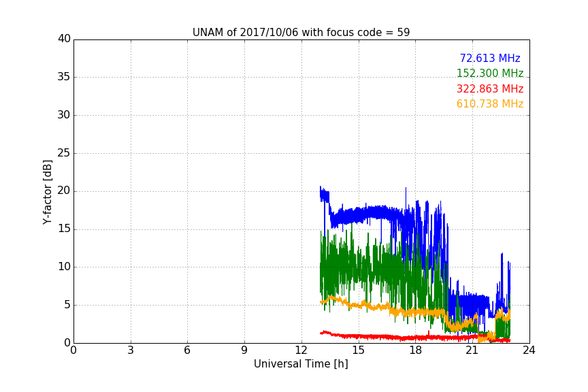The height and width of the screenshot is (392, 588).
Task: Click the red 322.863 MHz trace near 15 h
Action: (359, 336)
